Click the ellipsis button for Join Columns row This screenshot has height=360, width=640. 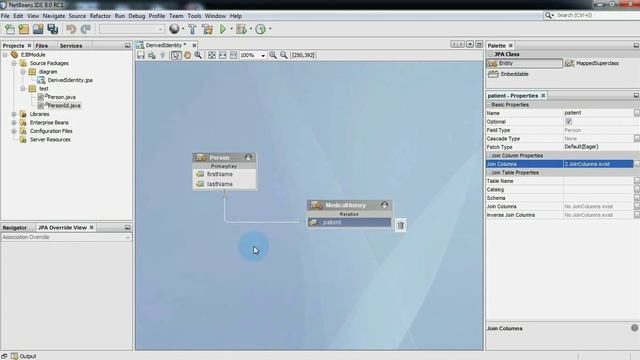tap(637, 164)
